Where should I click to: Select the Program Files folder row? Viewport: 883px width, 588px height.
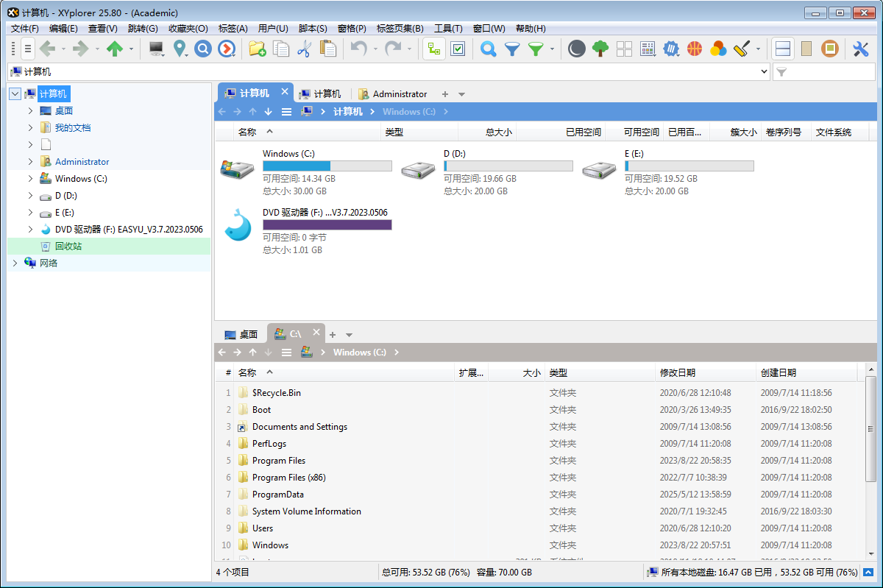pyautogui.click(x=278, y=461)
